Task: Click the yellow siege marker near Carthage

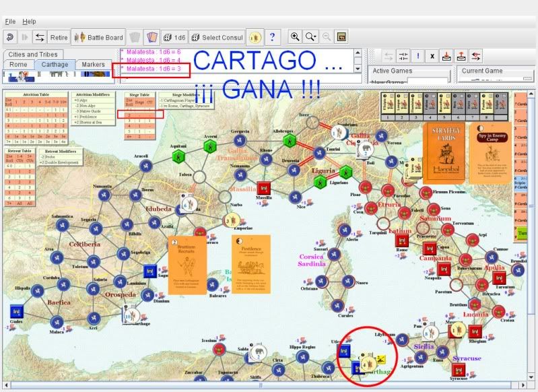Action: [380, 360]
